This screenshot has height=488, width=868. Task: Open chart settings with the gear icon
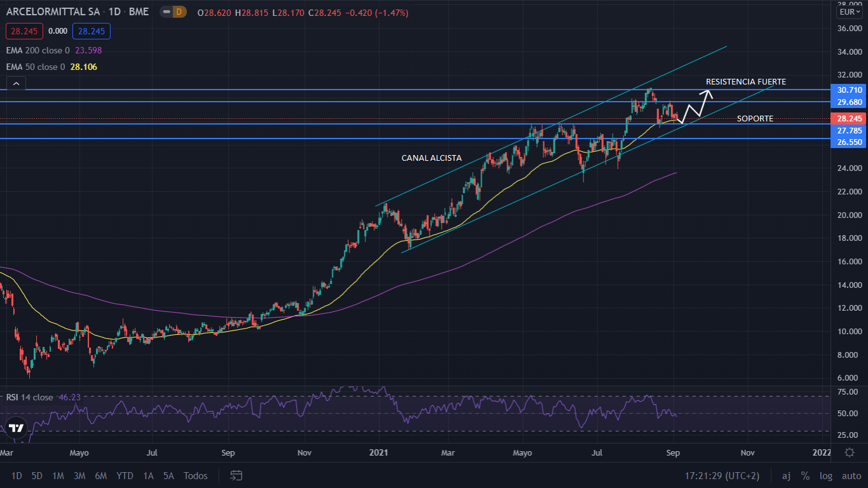[x=850, y=453]
